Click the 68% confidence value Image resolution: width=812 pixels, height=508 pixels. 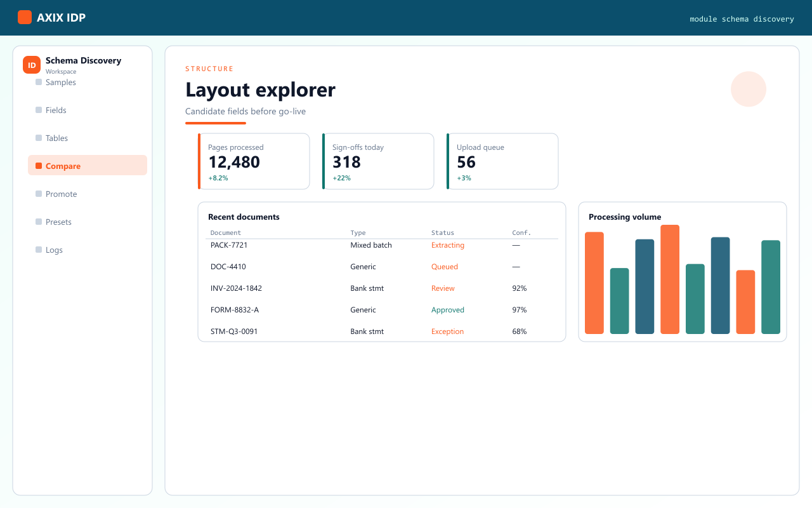pos(520,331)
